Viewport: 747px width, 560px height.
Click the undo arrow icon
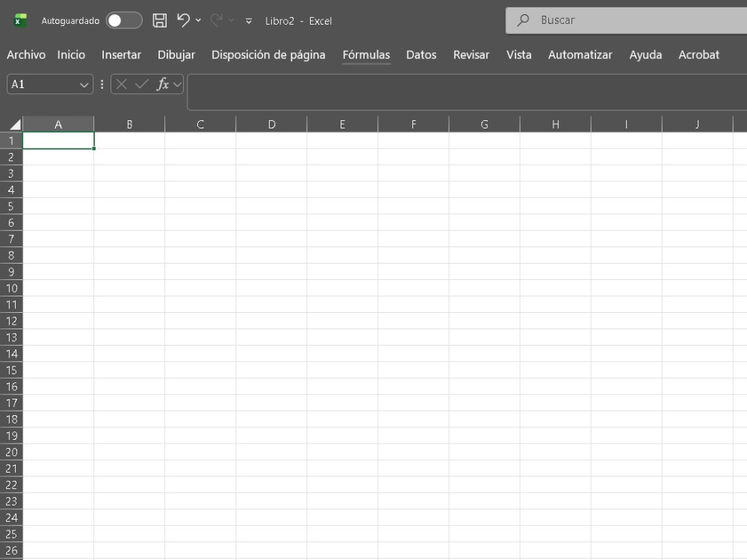click(184, 20)
